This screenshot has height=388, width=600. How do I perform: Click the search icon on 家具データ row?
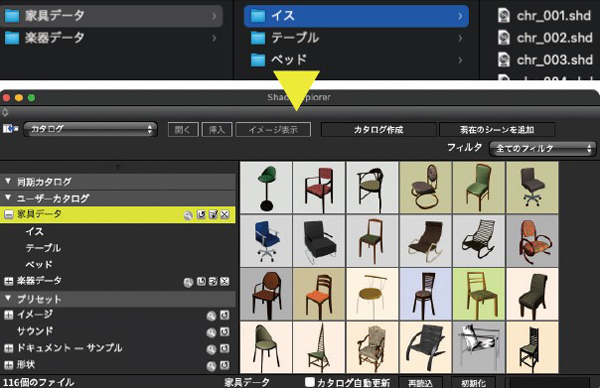point(188,215)
